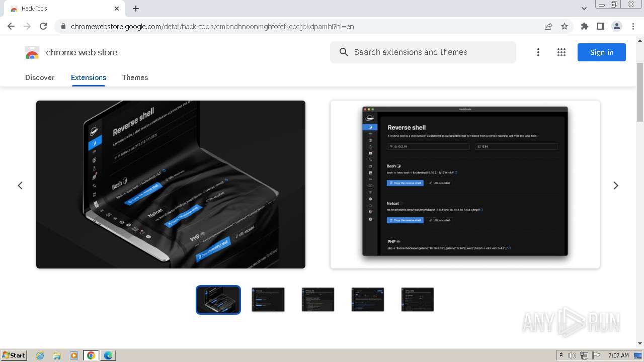Viewport: 644px width, 362px height.
Task: Open the network tray icon
Action: coord(584,355)
